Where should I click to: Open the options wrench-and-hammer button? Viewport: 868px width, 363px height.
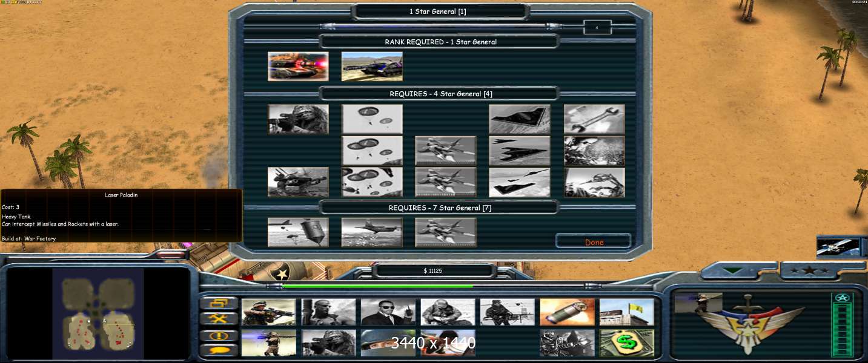click(218, 318)
